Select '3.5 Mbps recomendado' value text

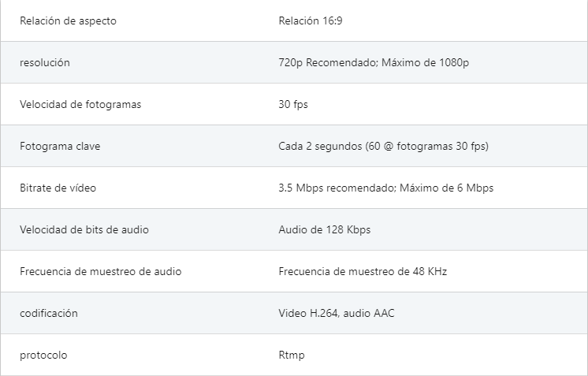337,188
